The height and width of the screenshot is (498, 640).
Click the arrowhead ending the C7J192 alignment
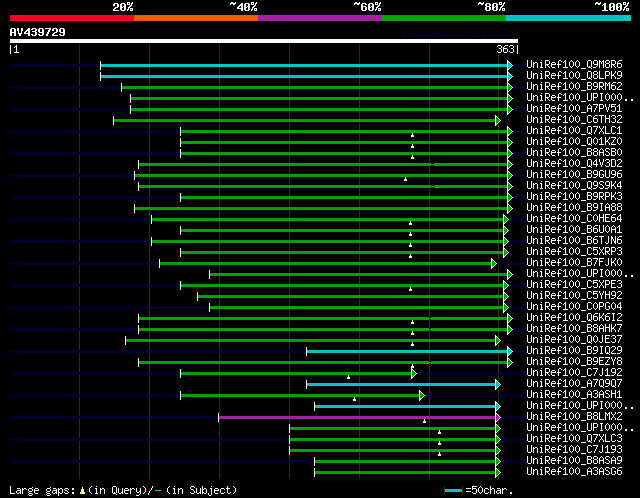tap(414, 374)
